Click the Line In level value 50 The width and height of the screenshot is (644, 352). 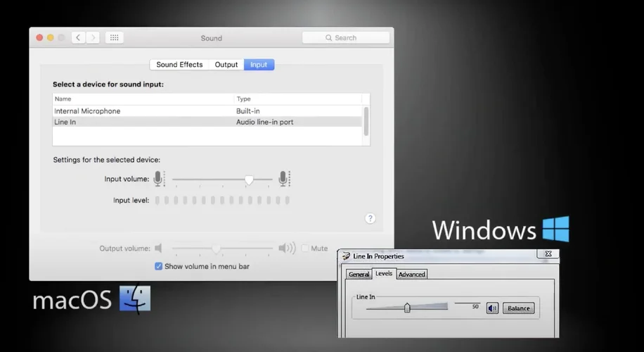475,307
